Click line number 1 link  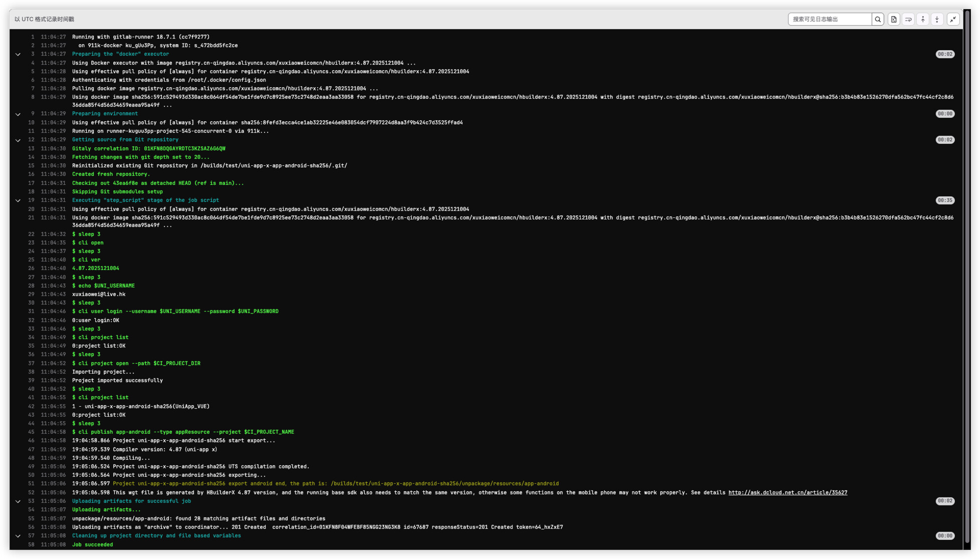[x=33, y=37]
